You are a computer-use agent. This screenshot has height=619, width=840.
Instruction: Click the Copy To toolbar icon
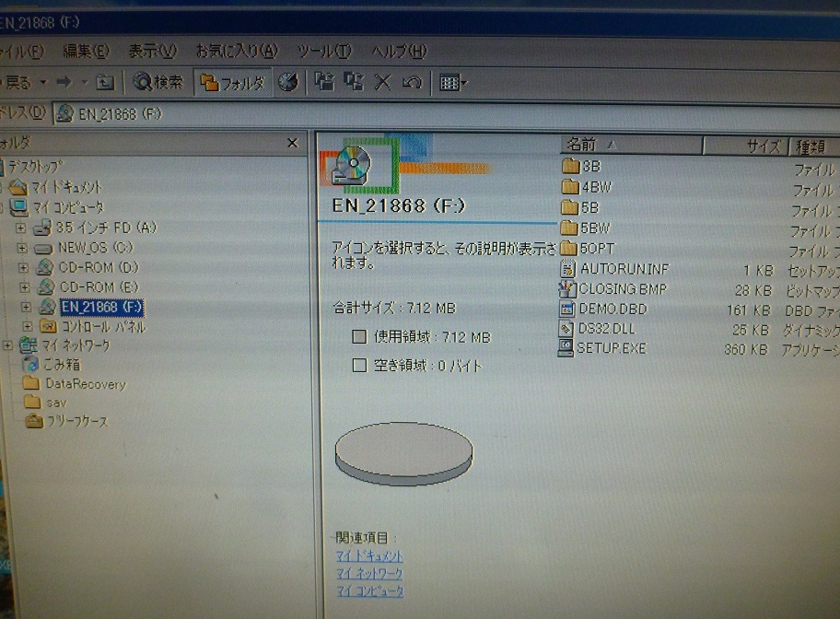click(352, 81)
